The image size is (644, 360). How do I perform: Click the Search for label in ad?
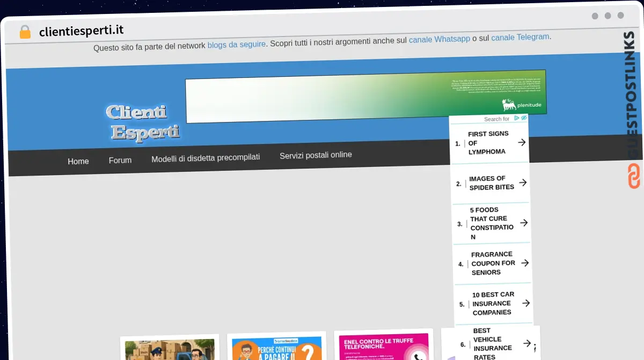(496, 119)
